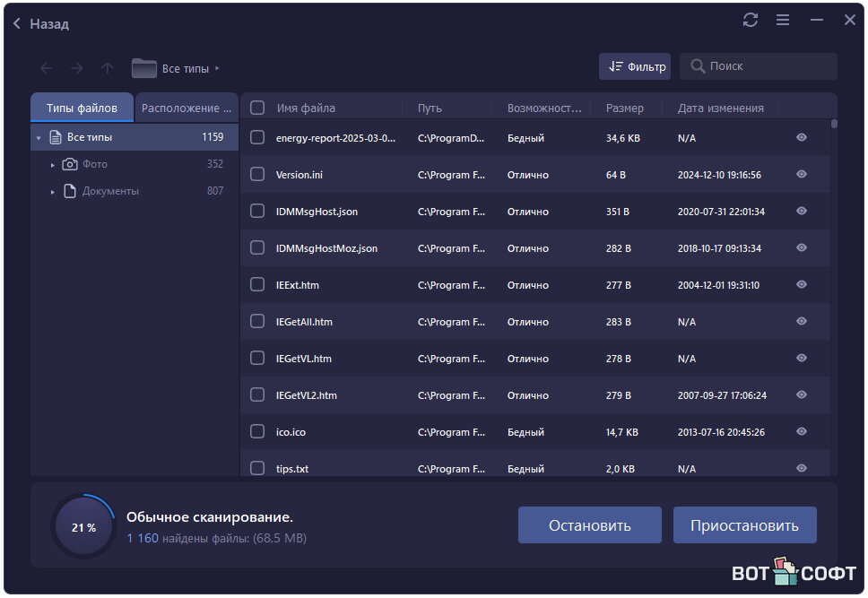
Task: Expand the Фото tree category
Action: [53, 165]
